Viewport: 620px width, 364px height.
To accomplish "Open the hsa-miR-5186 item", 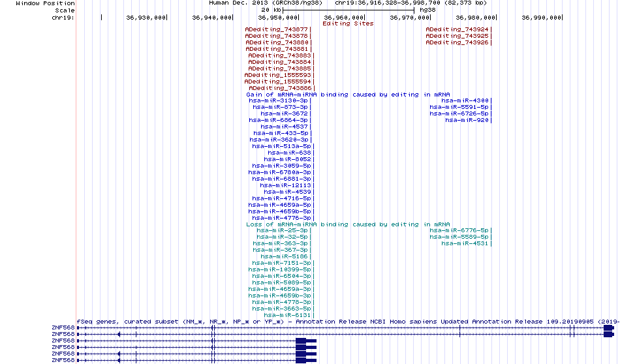I will [284, 256].
